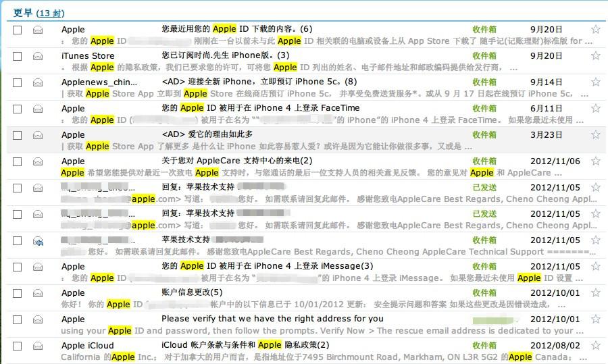Screen dimensions: 608x364
Task: Click the date 3月23日
Action: [547, 135]
